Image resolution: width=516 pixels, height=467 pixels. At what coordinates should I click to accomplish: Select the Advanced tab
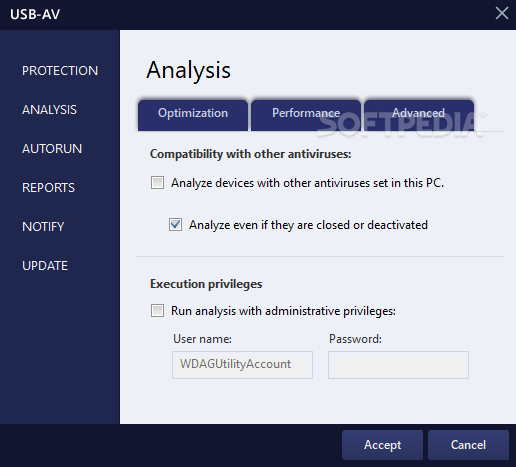click(419, 115)
